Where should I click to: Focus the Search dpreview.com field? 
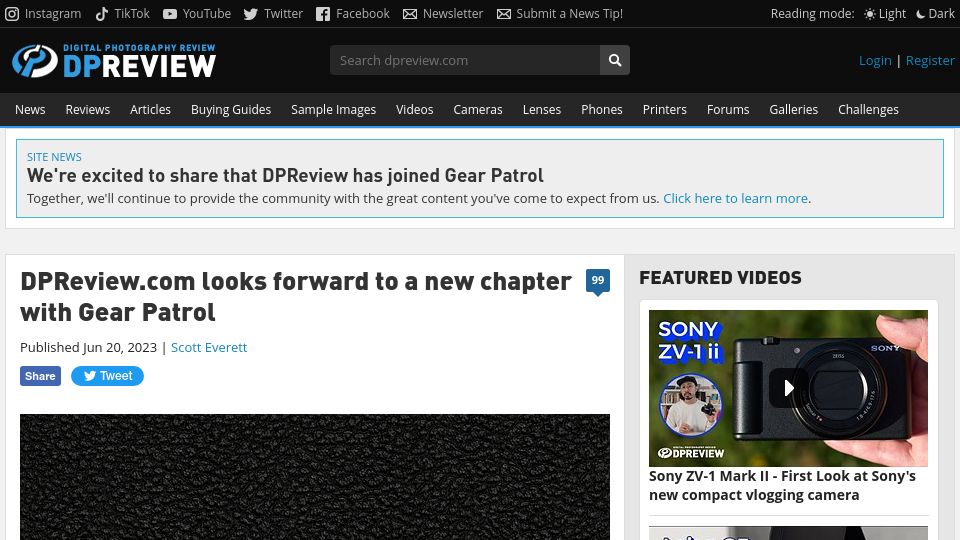[465, 60]
